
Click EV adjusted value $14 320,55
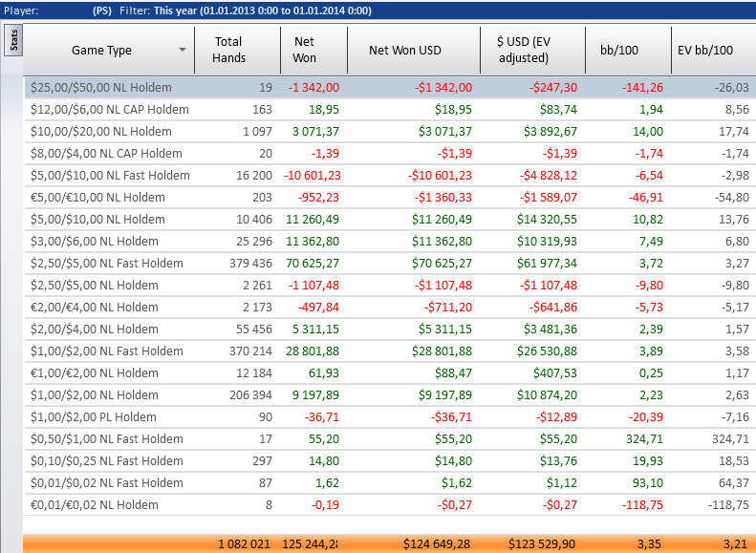tap(547, 220)
